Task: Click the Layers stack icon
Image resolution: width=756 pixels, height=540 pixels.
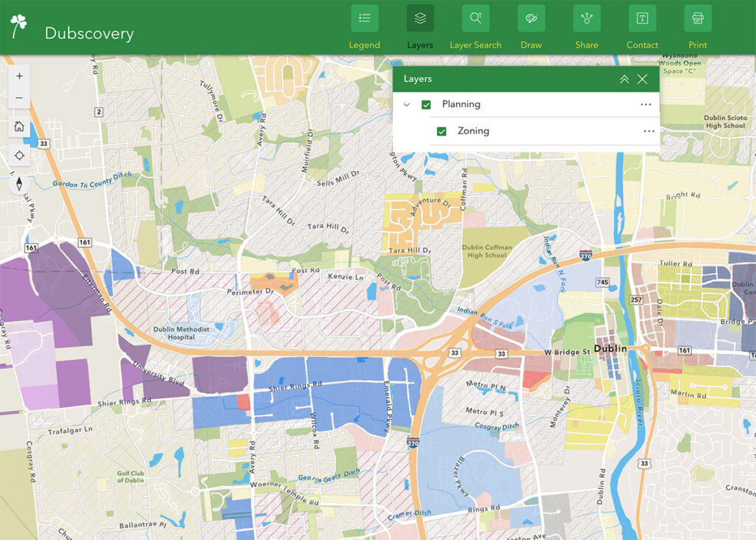Action: pos(420,18)
